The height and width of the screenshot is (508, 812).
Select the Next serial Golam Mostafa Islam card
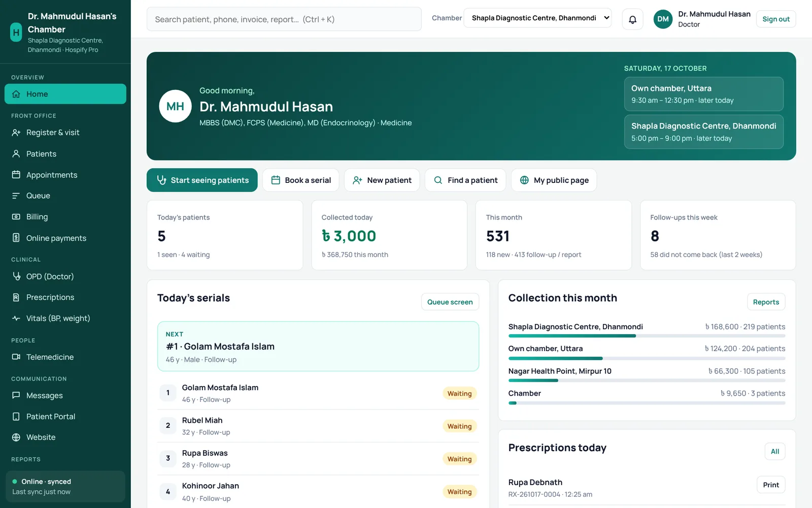pos(318,346)
